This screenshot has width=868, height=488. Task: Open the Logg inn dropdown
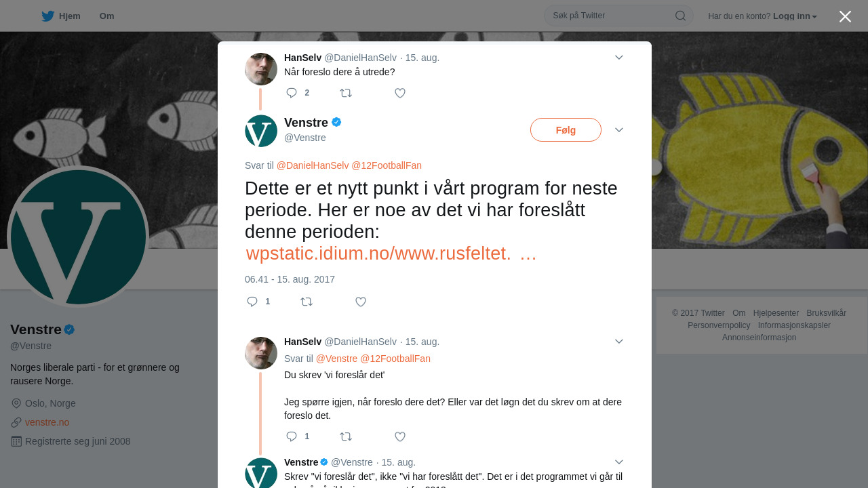pyautogui.click(x=795, y=16)
